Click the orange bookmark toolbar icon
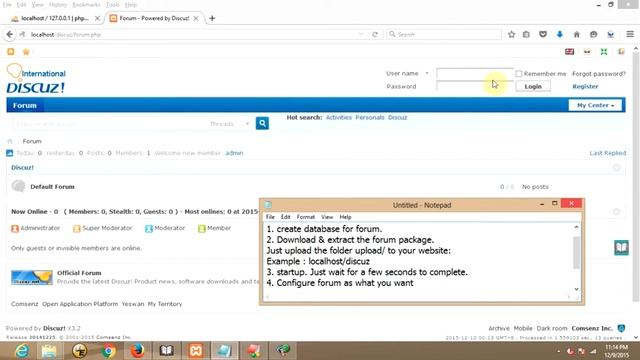Screen dimensions: 640x360 (x=11, y=51)
